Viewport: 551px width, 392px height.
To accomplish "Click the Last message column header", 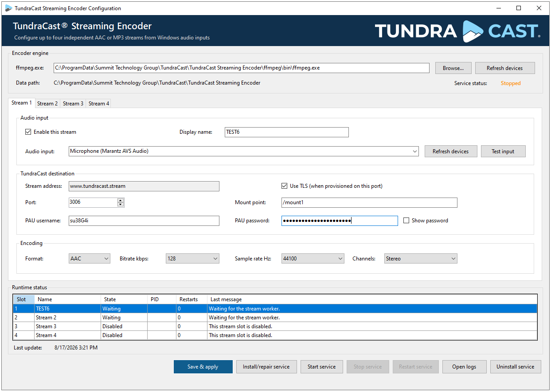I will [372, 299].
